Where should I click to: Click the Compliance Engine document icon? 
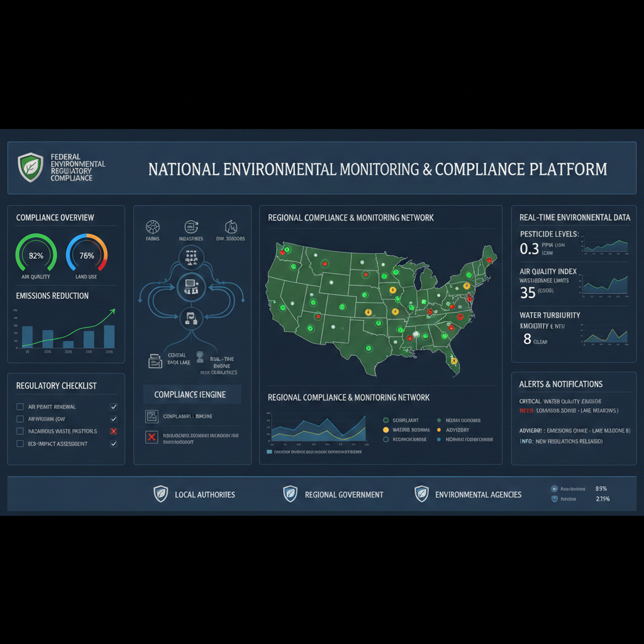coord(151,416)
